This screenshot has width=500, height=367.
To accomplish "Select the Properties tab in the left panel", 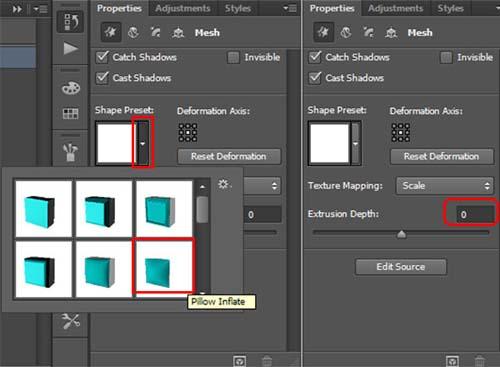I will coord(119,8).
